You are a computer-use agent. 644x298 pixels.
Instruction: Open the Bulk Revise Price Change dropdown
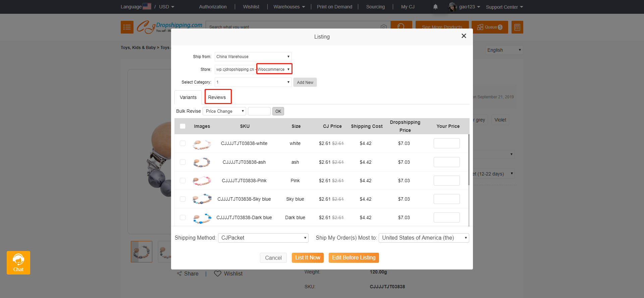(x=224, y=111)
